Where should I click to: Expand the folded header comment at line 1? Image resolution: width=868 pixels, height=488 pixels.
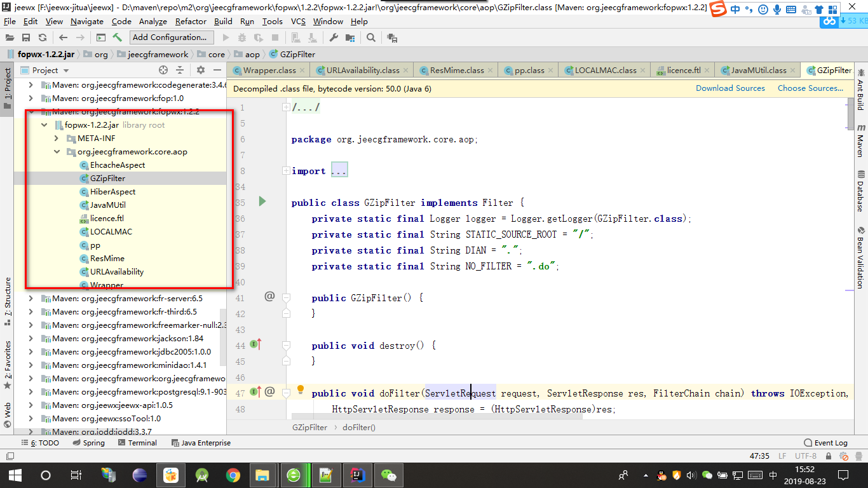tap(287, 107)
